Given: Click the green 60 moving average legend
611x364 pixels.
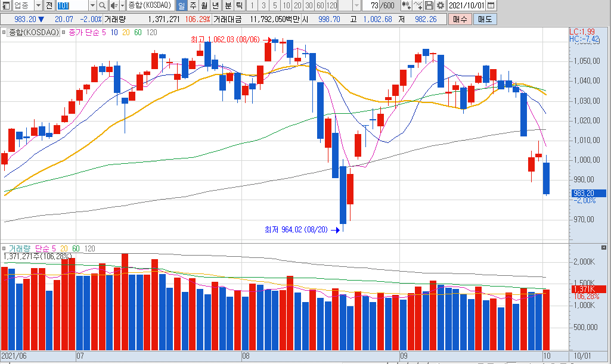Looking at the screenshot, I should [138, 32].
